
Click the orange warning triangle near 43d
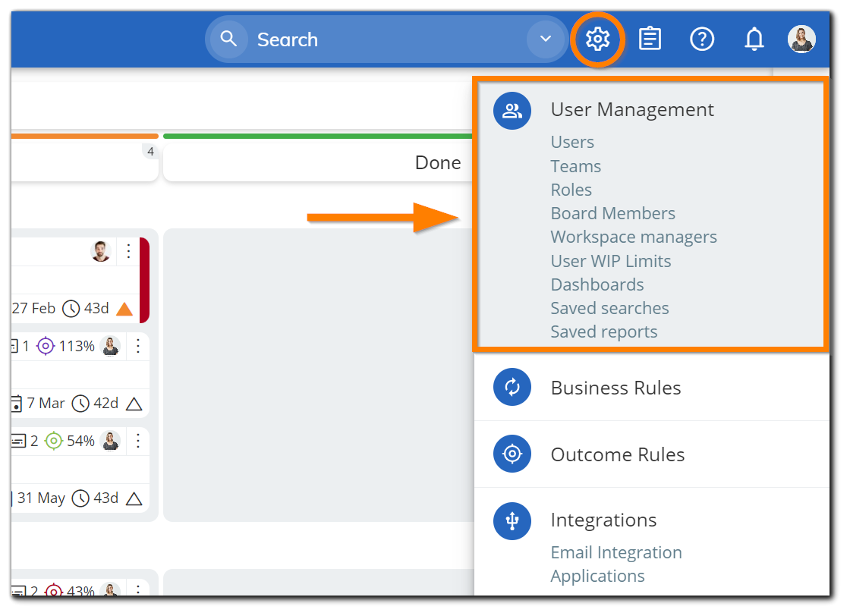pos(125,308)
